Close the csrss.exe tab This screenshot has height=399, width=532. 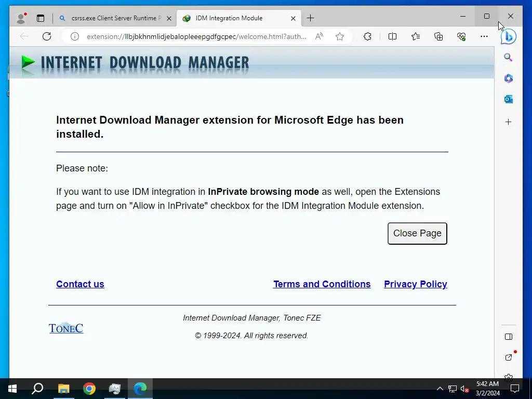169,18
